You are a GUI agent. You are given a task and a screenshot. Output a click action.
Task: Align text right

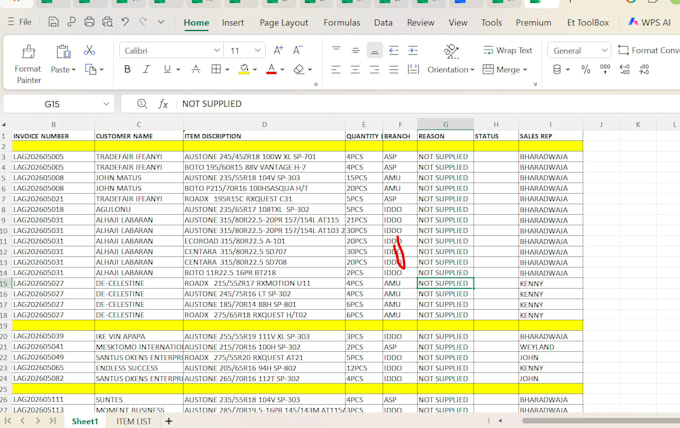[375, 69]
